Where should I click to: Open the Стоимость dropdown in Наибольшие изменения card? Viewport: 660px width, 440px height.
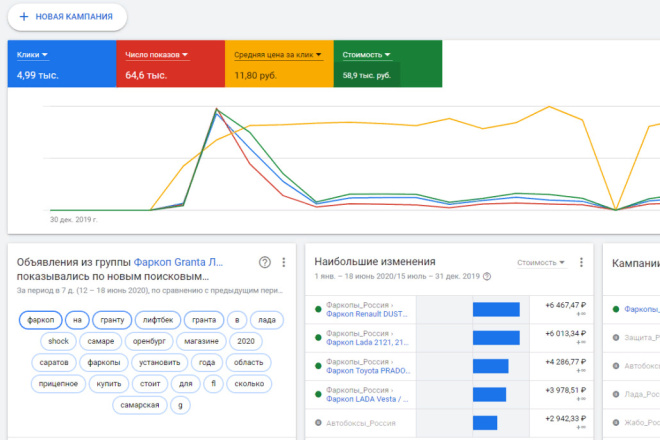pyautogui.click(x=540, y=262)
